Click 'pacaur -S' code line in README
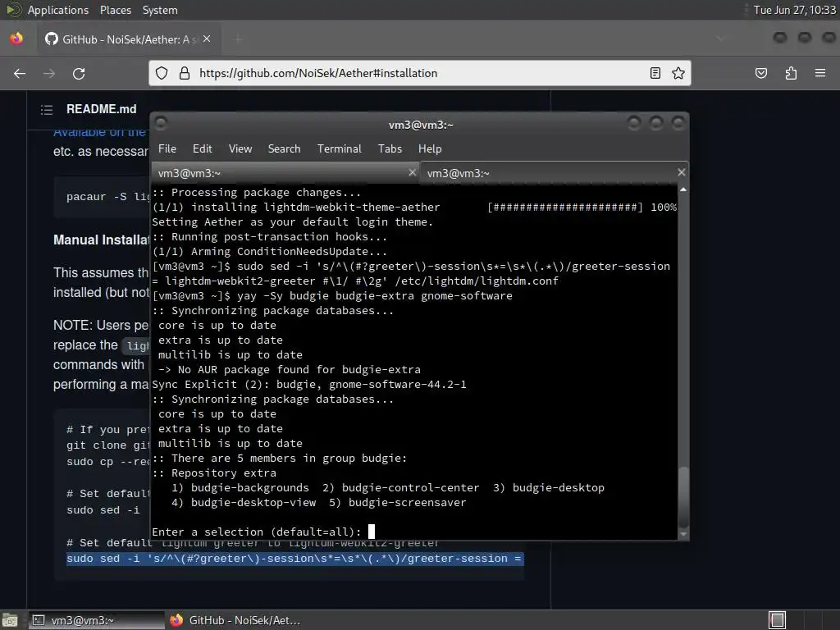 [107, 197]
